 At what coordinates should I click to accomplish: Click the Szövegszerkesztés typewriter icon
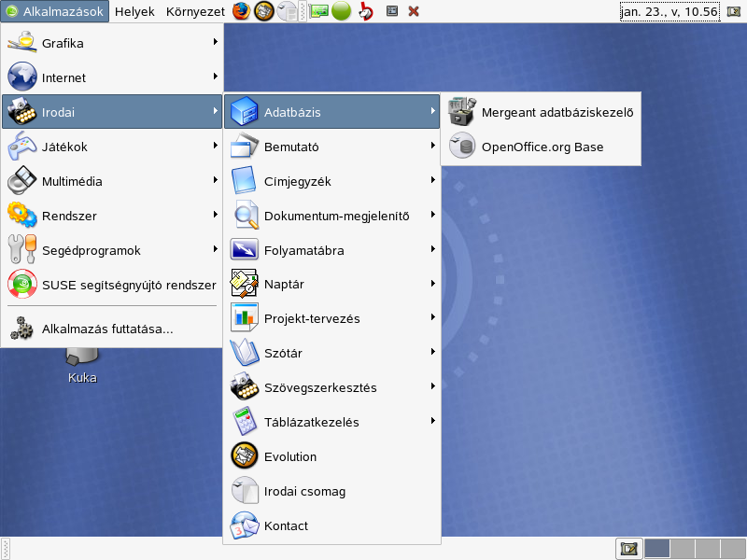(x=244, y=386)
